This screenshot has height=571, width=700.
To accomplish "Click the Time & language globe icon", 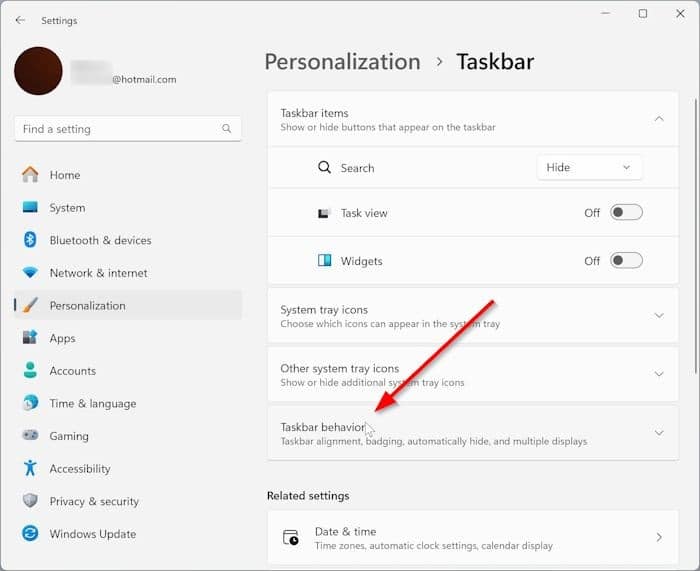I will tap(30, 404).
